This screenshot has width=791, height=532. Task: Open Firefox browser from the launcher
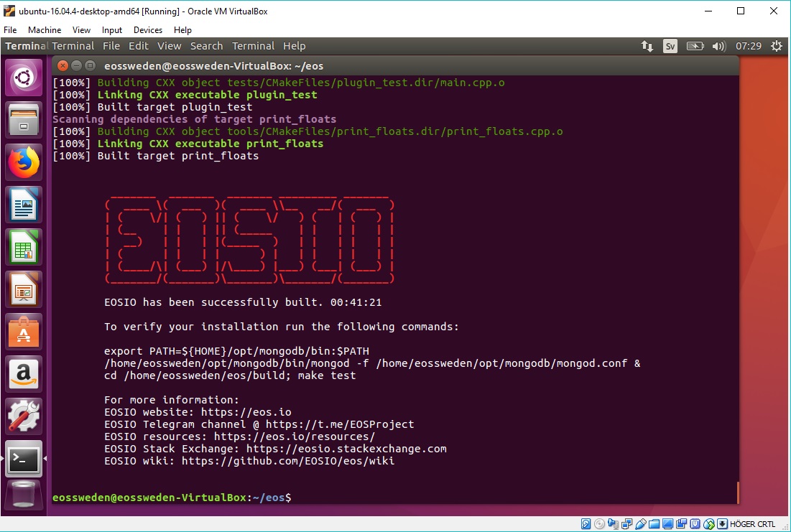[x=24, y=162]
